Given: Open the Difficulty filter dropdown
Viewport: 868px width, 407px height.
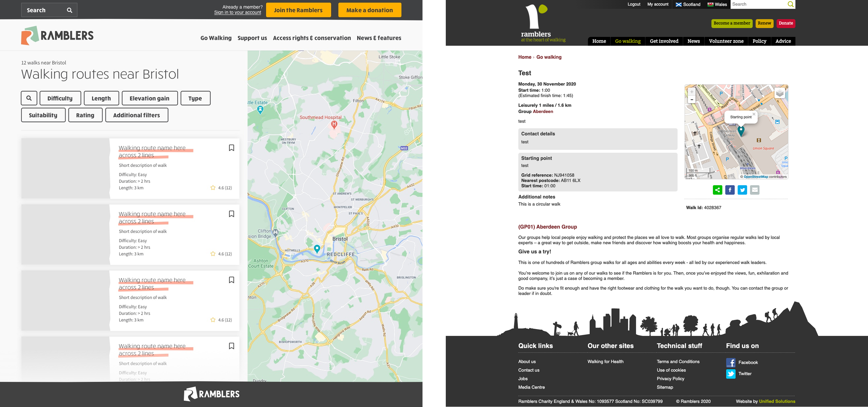Looking at the screenshot, I should (60, 98).
